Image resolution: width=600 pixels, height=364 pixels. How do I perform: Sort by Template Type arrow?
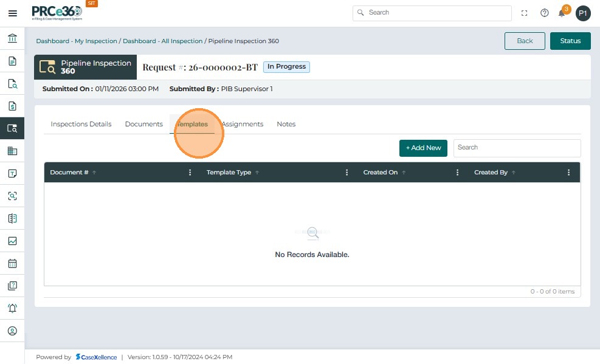pyautogui.click(x=257, y=173)
